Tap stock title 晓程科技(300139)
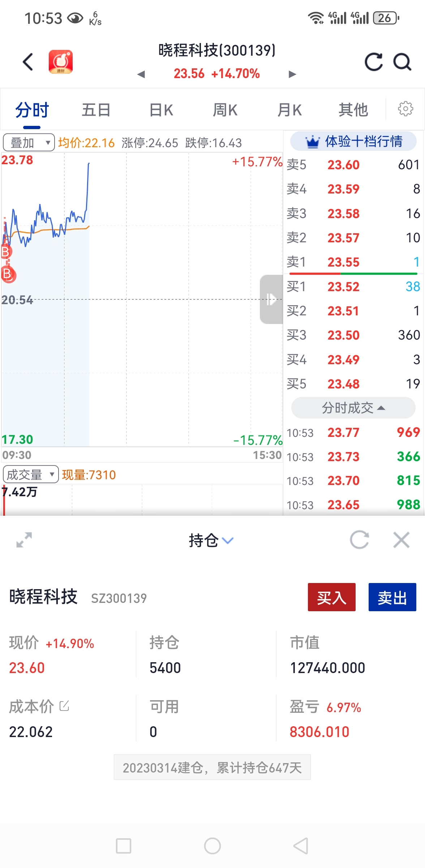The width and height of the screenshot is (425, 868). pyautogui.click(x=217, y=50)
